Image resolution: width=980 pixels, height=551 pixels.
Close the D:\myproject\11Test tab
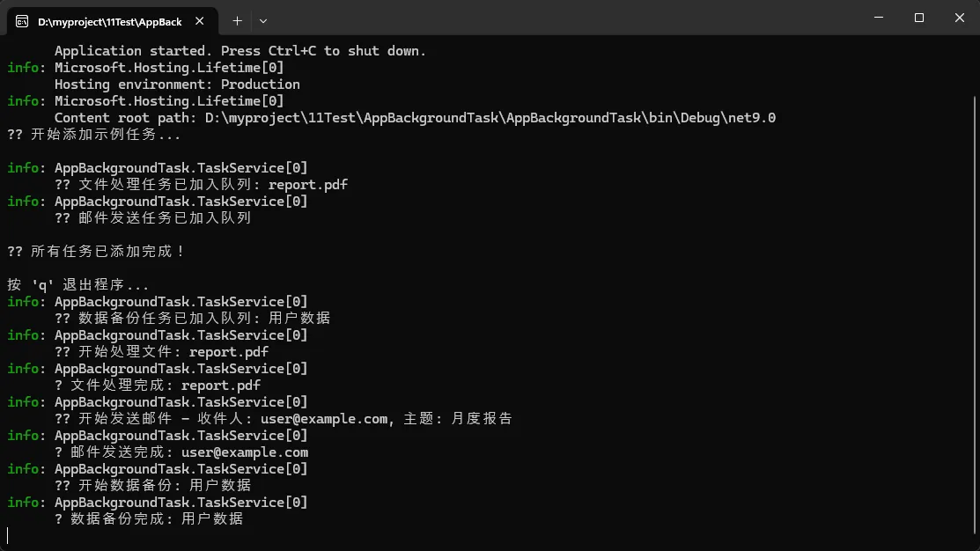(203, 19)
